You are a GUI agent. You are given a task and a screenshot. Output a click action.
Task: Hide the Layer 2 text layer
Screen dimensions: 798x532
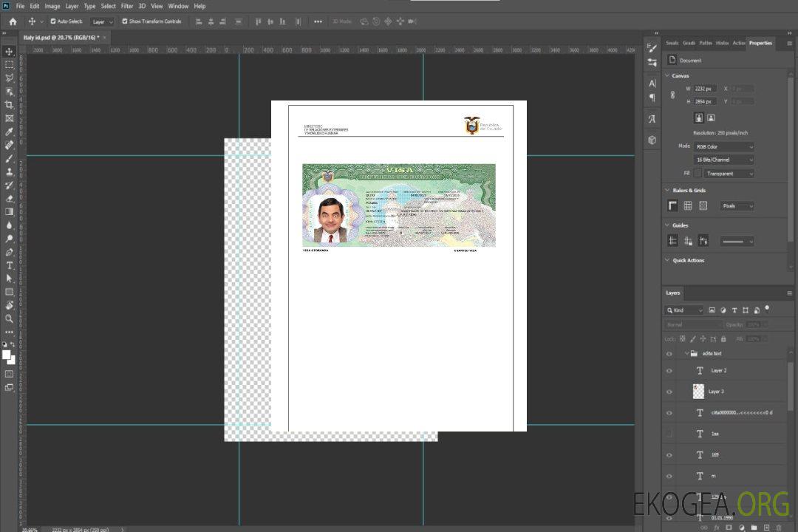coord(669,371)
